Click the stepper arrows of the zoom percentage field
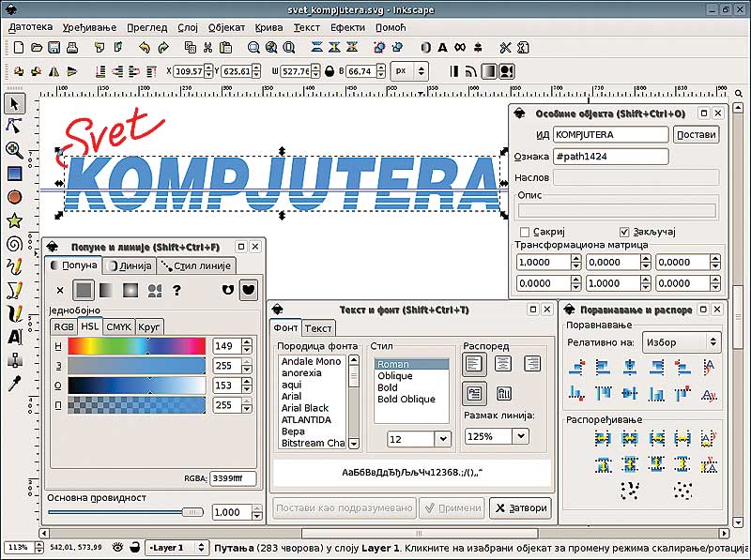 39,547
